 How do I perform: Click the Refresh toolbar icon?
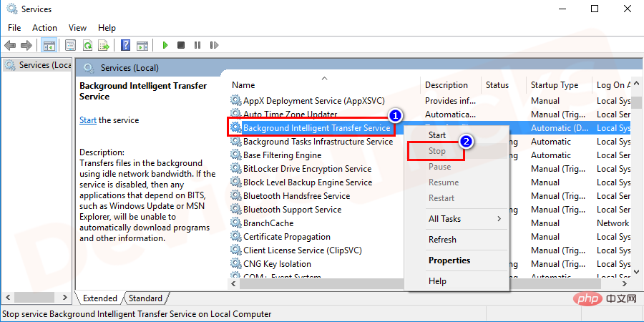pyautogui.click(x=87, y=45)
